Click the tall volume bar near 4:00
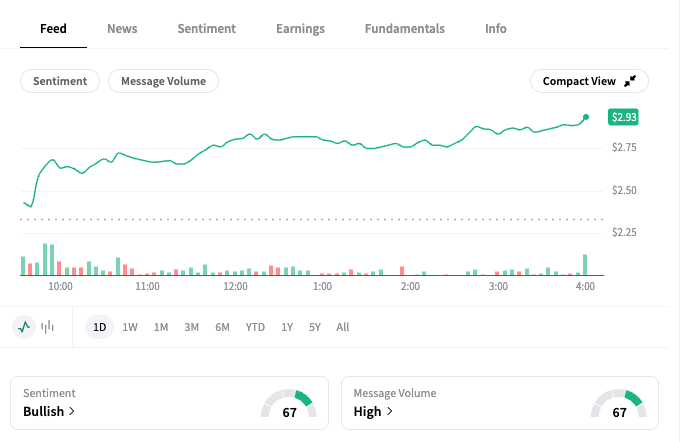 tap(585, 265)
